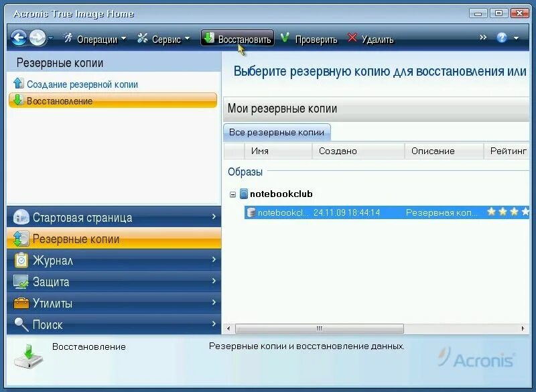Show more toolbar items via chevron
The width and height of the screenshot is (536, 392).
point(483,38)
